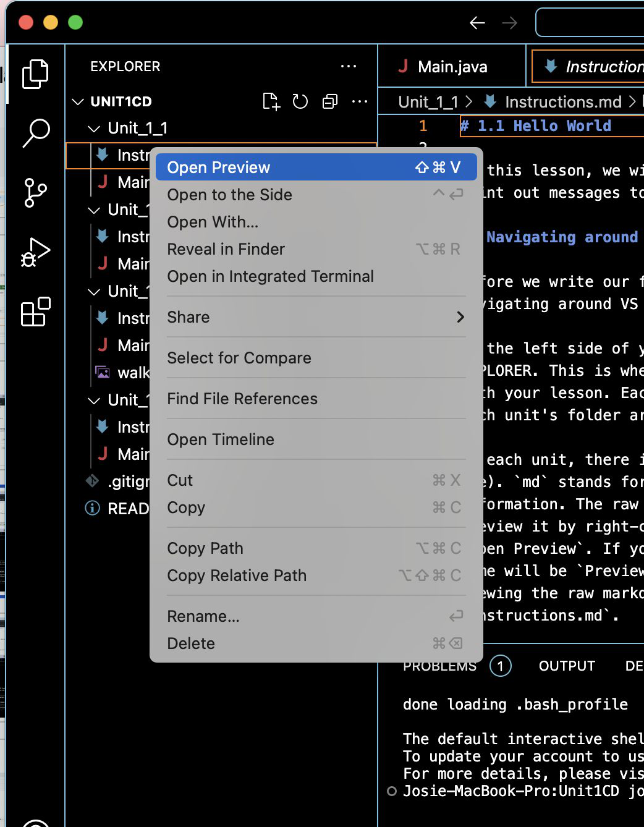The image size is (644, 827).
Task: Collapse the Unit_1_1 folder
Action: point(94,129)
